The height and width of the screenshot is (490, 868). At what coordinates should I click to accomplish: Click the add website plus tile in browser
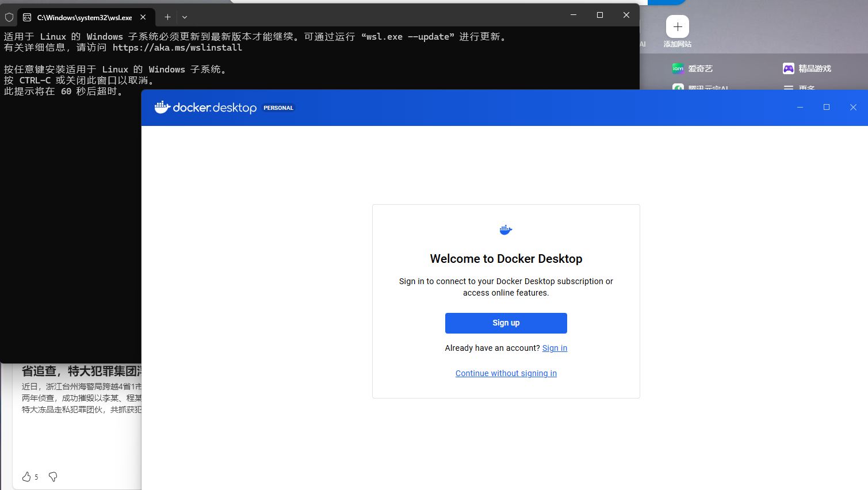(x=678, y=26)
